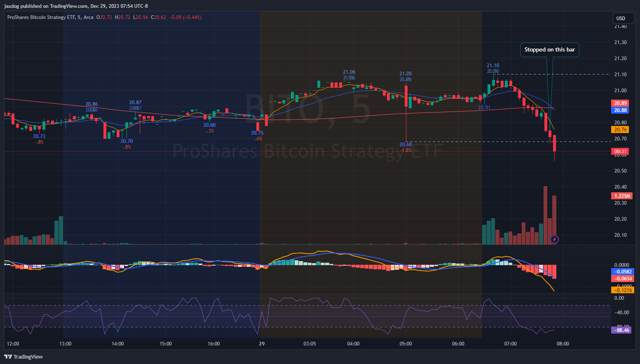Click the 21.20 price axis label

click(620, 58)
